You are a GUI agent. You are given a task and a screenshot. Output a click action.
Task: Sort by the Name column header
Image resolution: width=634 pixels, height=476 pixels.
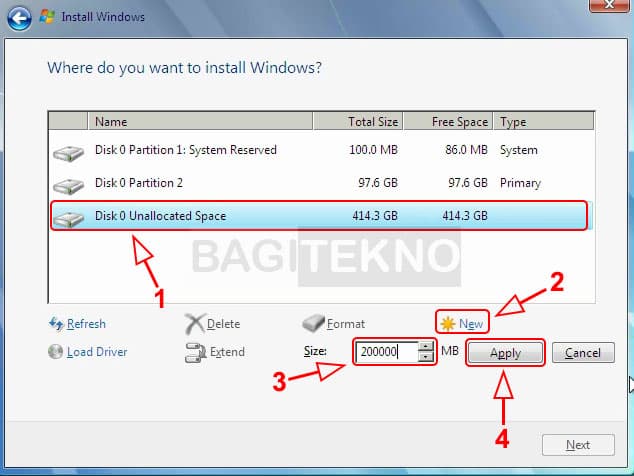pyautogui.click(x=200, y=121)
